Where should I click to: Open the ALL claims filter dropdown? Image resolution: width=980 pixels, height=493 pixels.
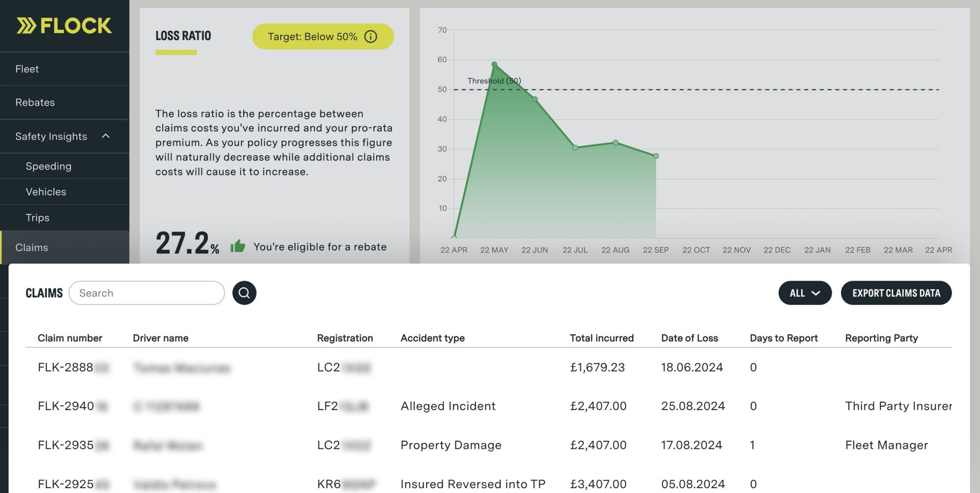coord(805,293)
